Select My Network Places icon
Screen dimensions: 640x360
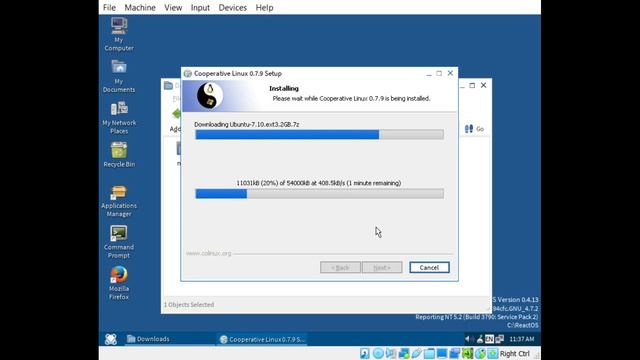coord(119,118)
